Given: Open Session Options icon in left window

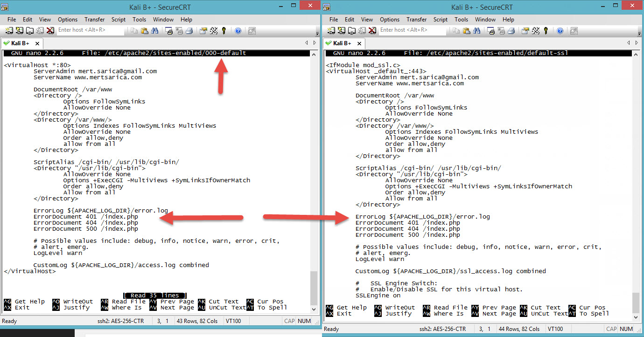Looking at the screenshot, I should coord(203,31).
